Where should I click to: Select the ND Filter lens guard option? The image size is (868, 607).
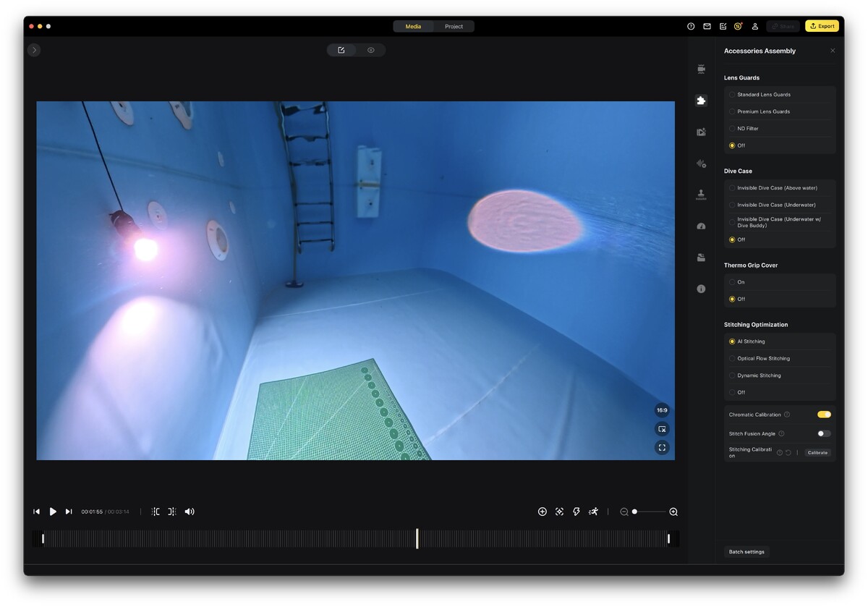tap(732, 129)
